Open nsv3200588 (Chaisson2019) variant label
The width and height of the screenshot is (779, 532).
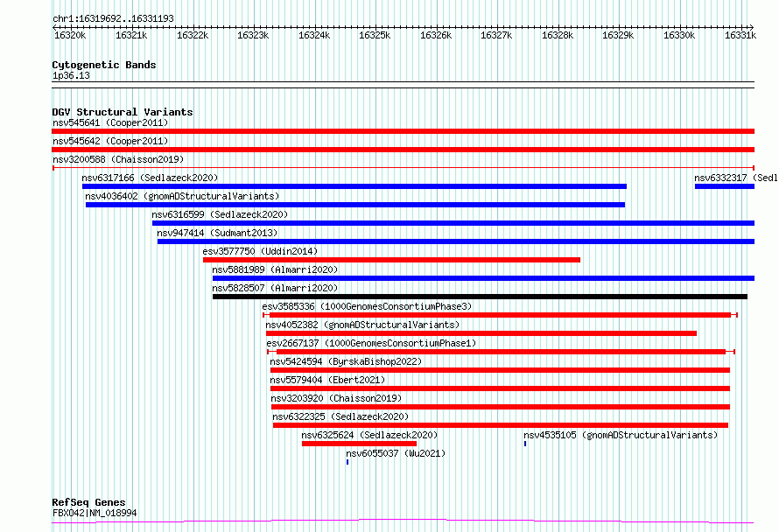click(118, 159)
